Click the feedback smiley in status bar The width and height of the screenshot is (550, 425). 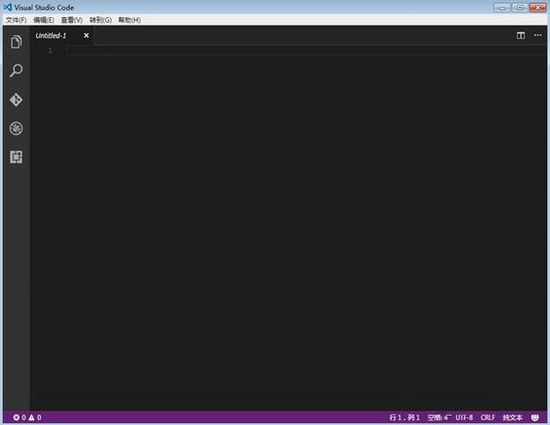point(535,417)
